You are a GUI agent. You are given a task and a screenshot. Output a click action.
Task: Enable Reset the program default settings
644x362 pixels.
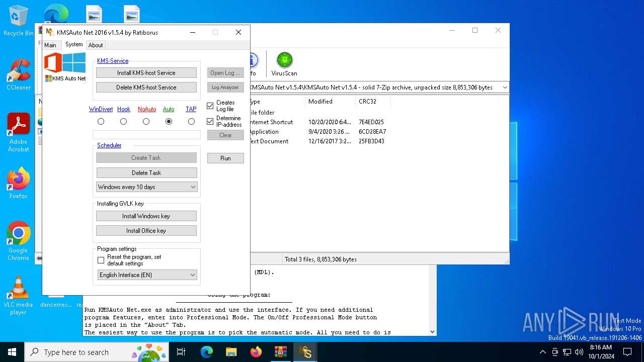point(101,260)
